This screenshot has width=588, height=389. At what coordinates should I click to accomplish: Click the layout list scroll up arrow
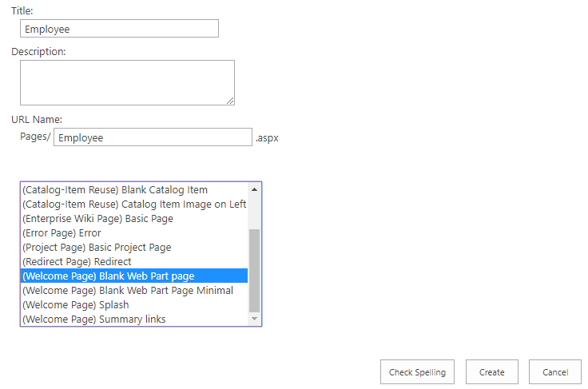click(x=255, y=190)
